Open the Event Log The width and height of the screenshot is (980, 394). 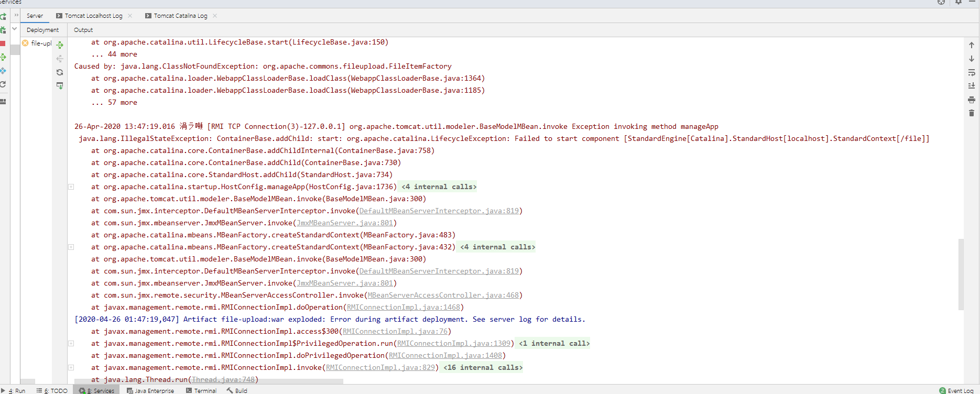(x=956, y=390)
